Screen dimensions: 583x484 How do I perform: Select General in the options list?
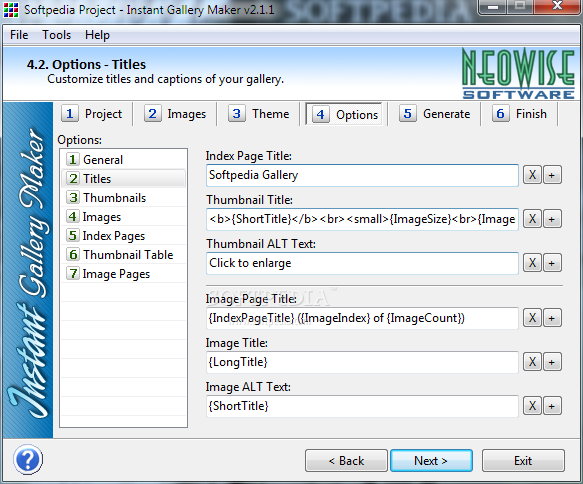click(123, 159)
